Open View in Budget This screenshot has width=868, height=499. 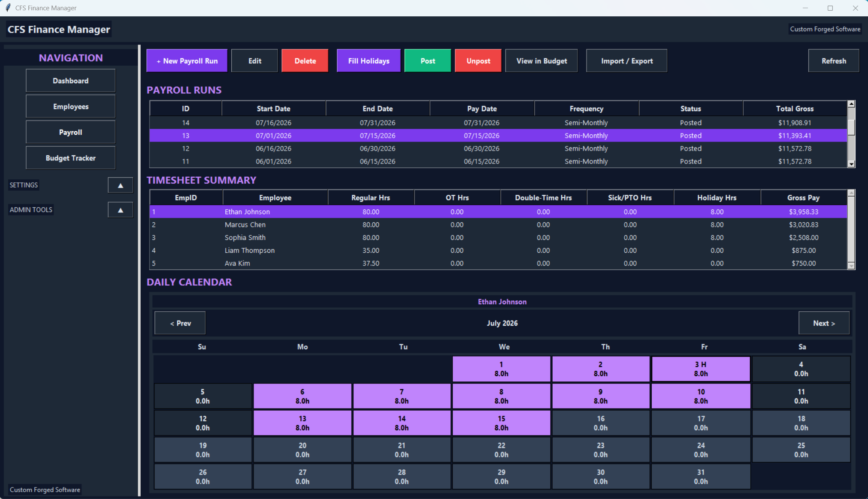[x=541, y=61]
